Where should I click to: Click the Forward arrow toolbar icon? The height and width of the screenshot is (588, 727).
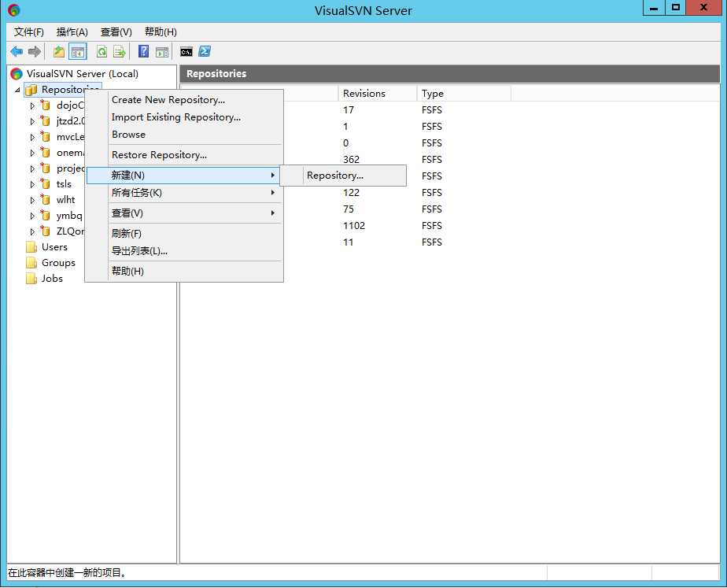pyautogui.click(x=35, y=51)
